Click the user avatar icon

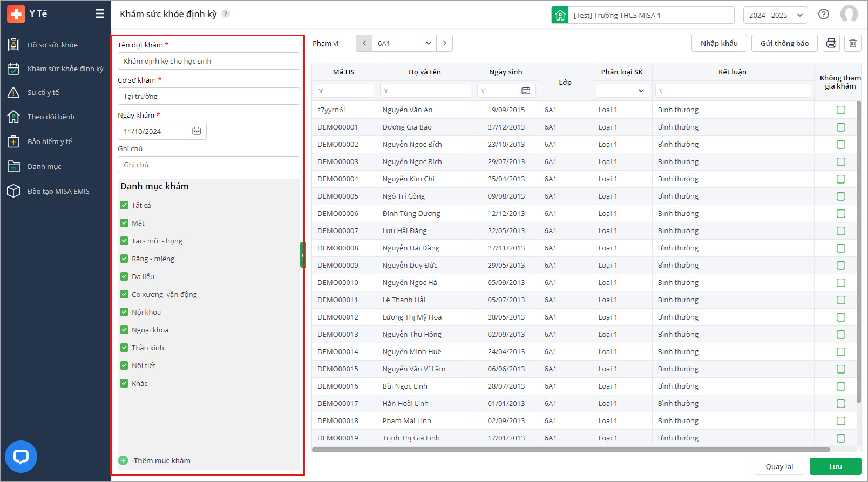849,15
